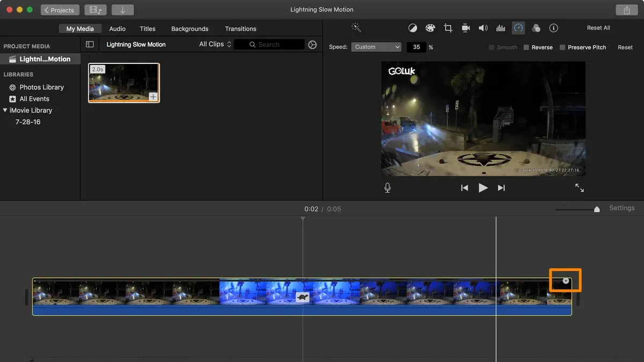
Task: Switch to the Audio tab
Action: (x=117, y=29)
